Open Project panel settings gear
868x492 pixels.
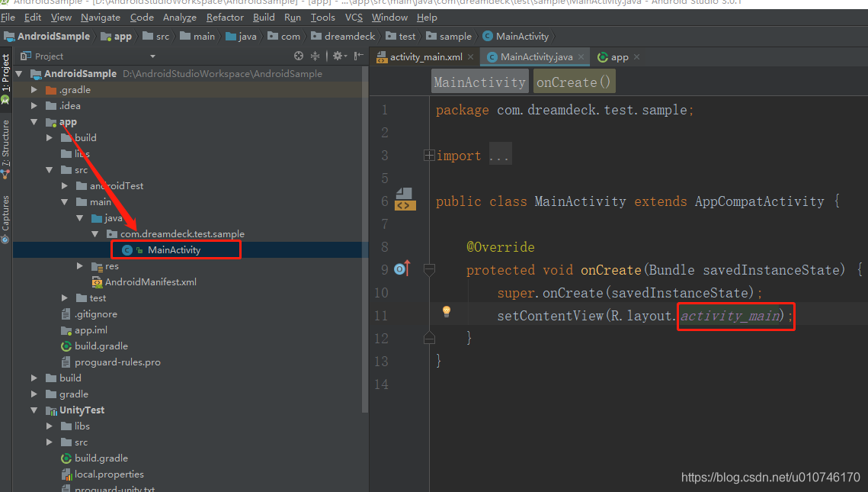338,56
